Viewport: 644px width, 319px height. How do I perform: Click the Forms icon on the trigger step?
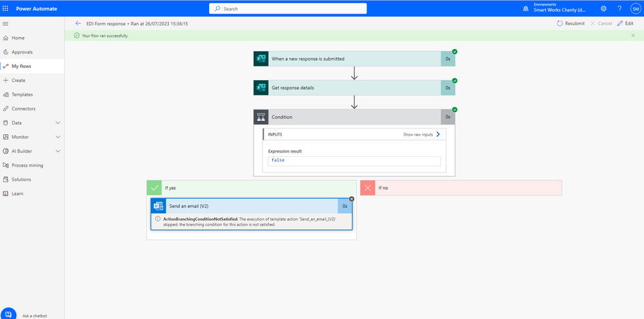click(x=261, y=59)
